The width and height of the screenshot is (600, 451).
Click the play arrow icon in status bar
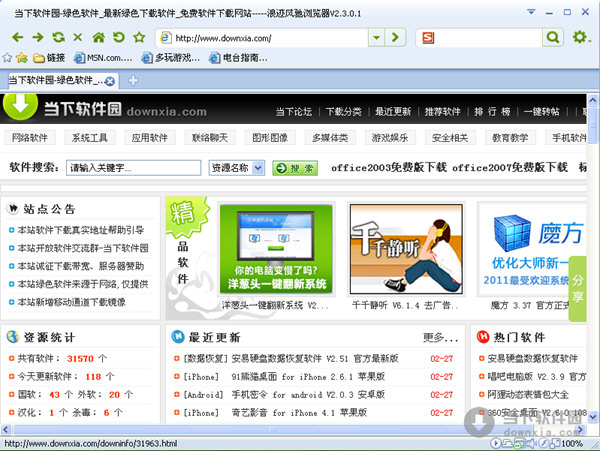496,443
